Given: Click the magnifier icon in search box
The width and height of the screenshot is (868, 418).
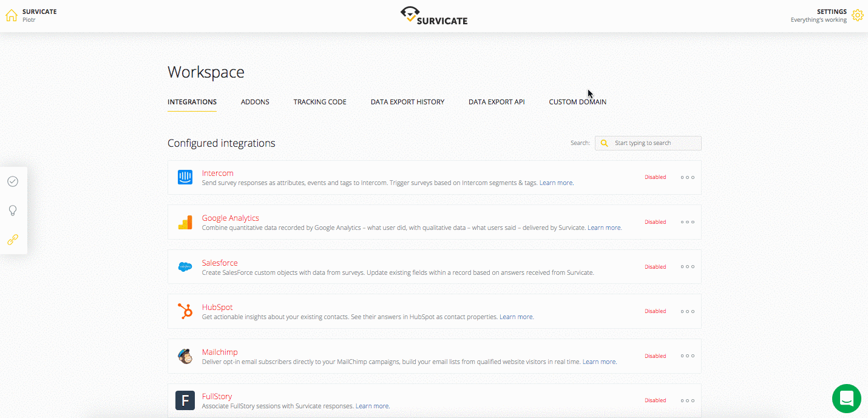Looking at the screenshot, I should click(x=604, y=143).
